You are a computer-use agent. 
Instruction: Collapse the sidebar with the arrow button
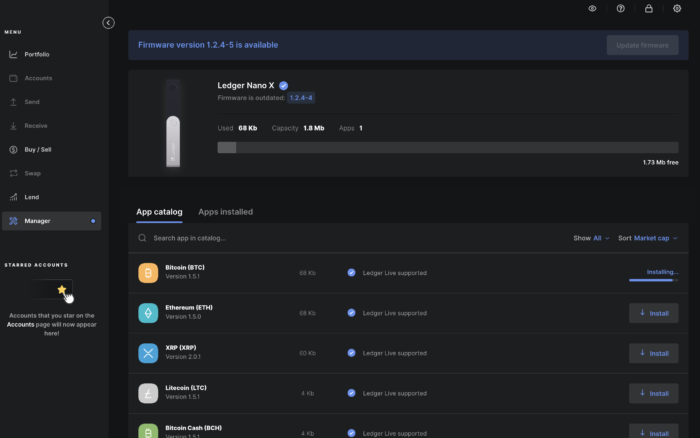point(108,23)
